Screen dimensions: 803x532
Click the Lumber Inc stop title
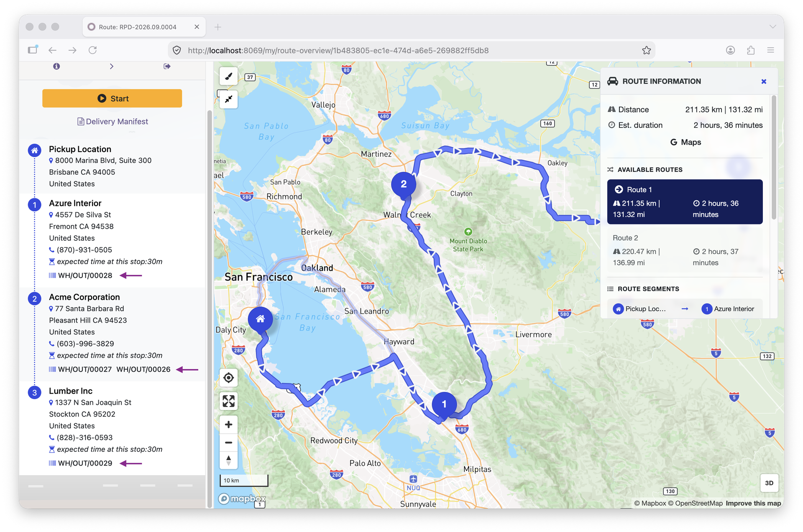[71, 391]
